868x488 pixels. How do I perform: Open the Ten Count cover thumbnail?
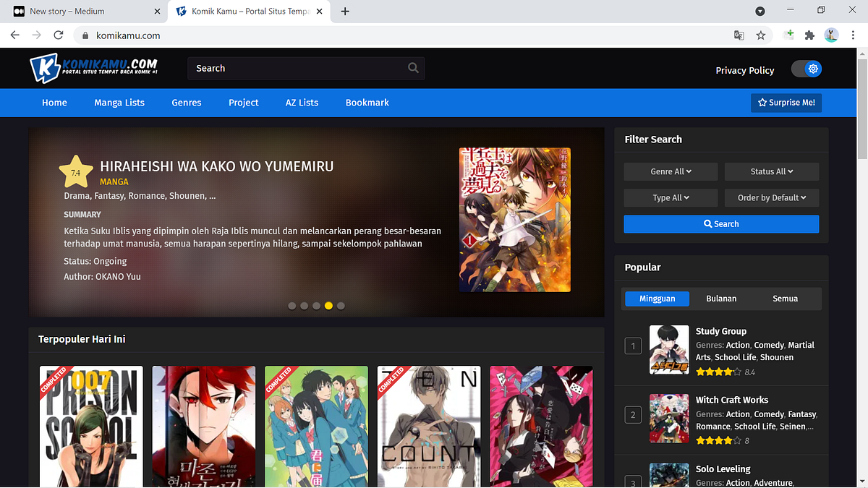(x=429, y=426)
